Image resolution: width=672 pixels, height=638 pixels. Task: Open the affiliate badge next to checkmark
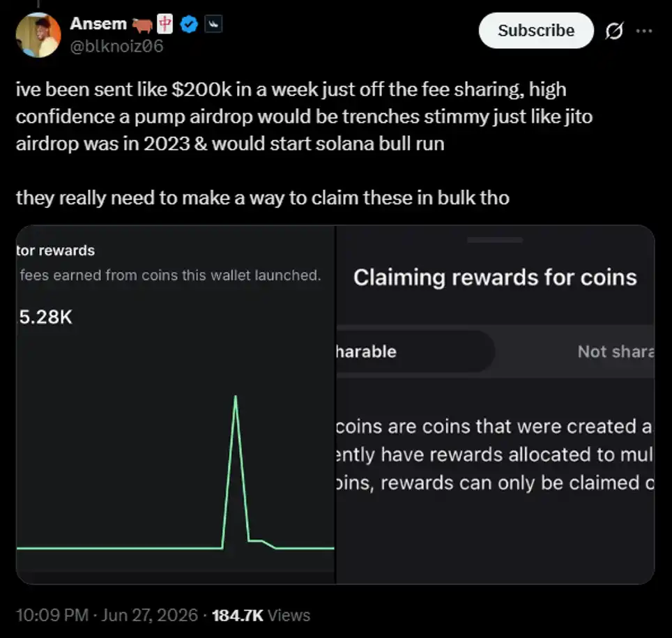[x=213, y=24]
